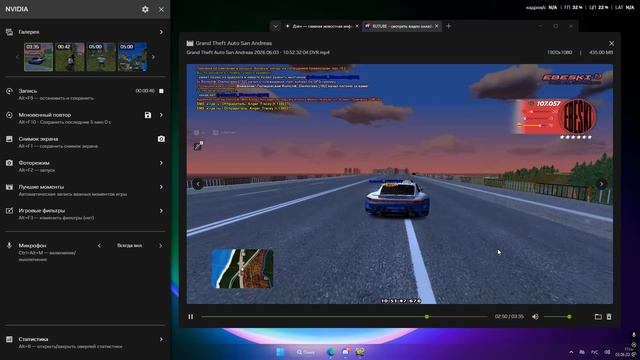Viewport: 640px width, 360px height.
Task: Save instant replay with floppy disk icon
Action: click(x=148, y=115)
